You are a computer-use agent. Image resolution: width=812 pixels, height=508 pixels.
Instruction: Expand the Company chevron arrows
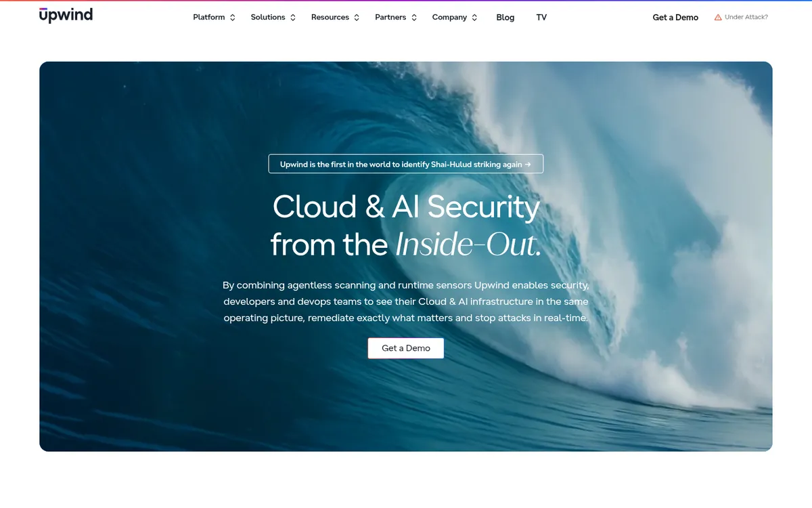474,18
